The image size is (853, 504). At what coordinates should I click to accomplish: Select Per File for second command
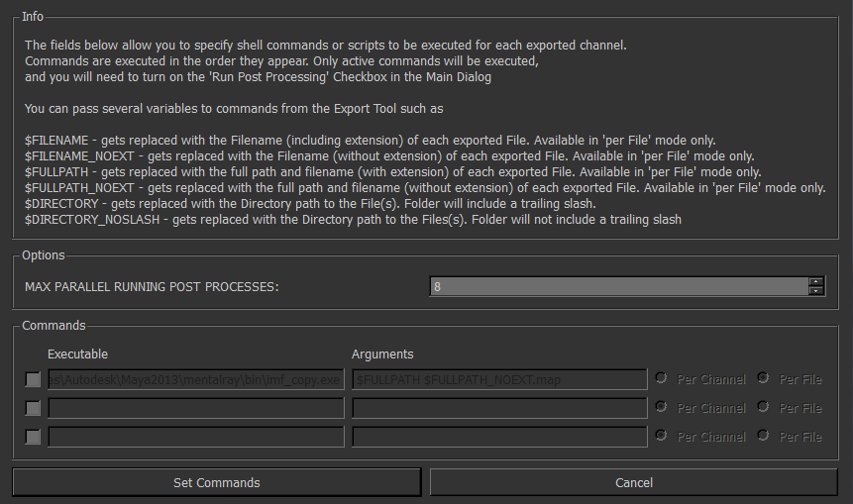coord(763,407)
